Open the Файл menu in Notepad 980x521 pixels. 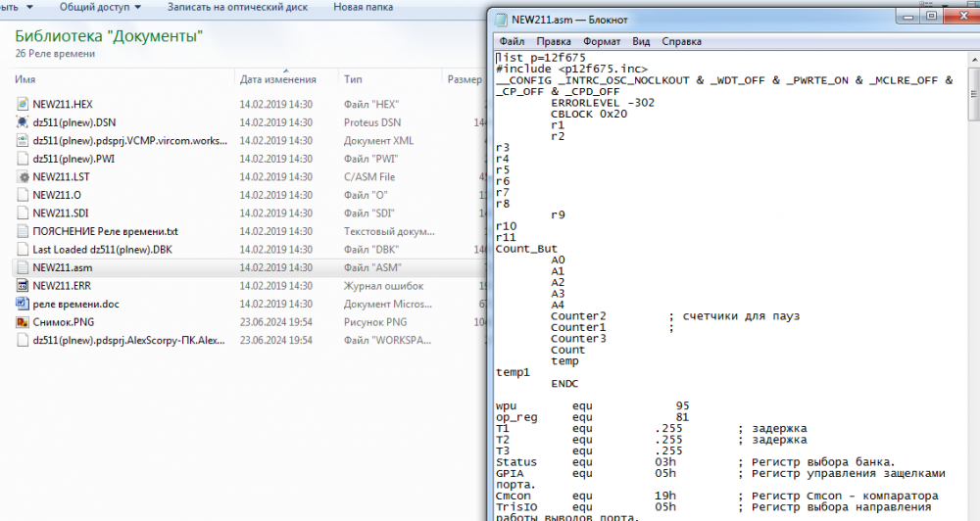[512, 42]
